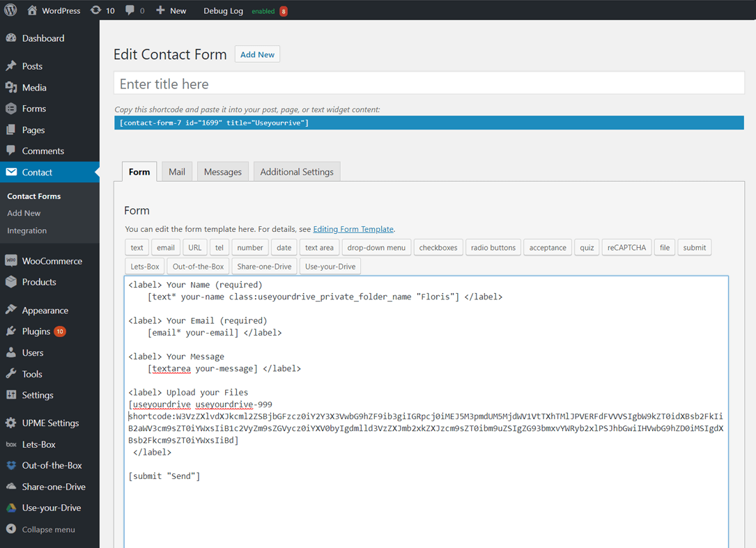Follow the Editing Form Template link

click(353, 229)
